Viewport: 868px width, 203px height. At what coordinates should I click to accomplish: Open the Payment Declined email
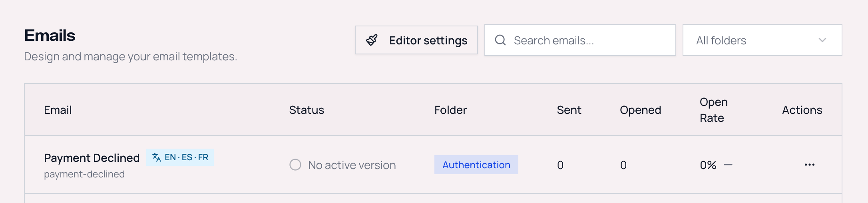pos(92,158)
